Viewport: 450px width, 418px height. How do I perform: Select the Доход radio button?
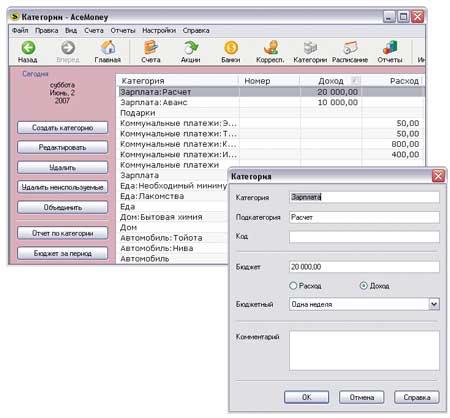click(x=364, y=286)
